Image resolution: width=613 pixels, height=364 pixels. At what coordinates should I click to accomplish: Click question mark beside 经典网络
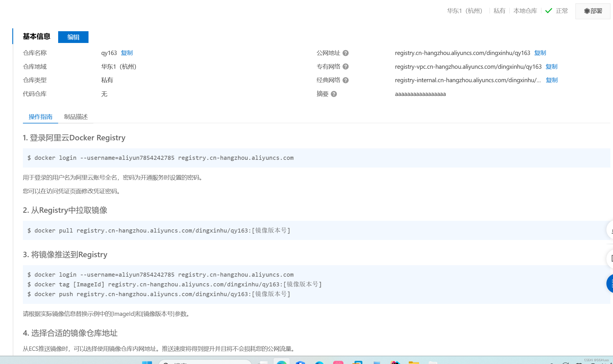345,80
